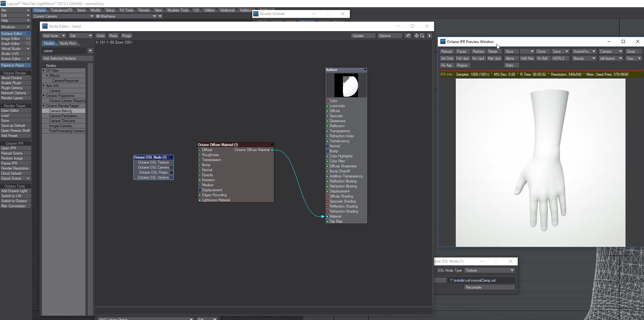This screenshot has height=320, width=644.
Task: Click Add Selected Node(s) button
Action: [x=67, y=58]
